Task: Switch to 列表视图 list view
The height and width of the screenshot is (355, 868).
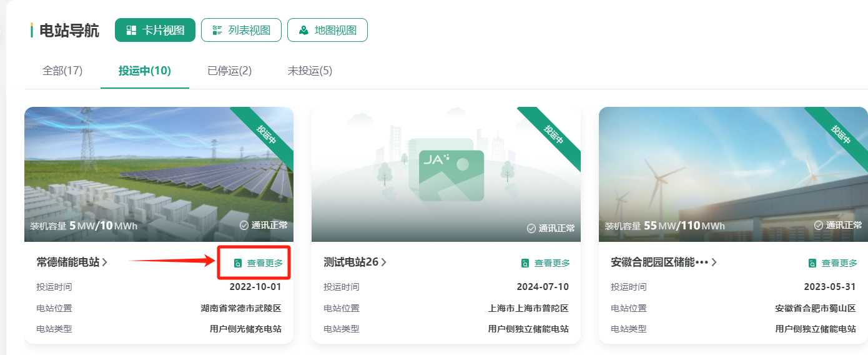Action: coord(241,31)
